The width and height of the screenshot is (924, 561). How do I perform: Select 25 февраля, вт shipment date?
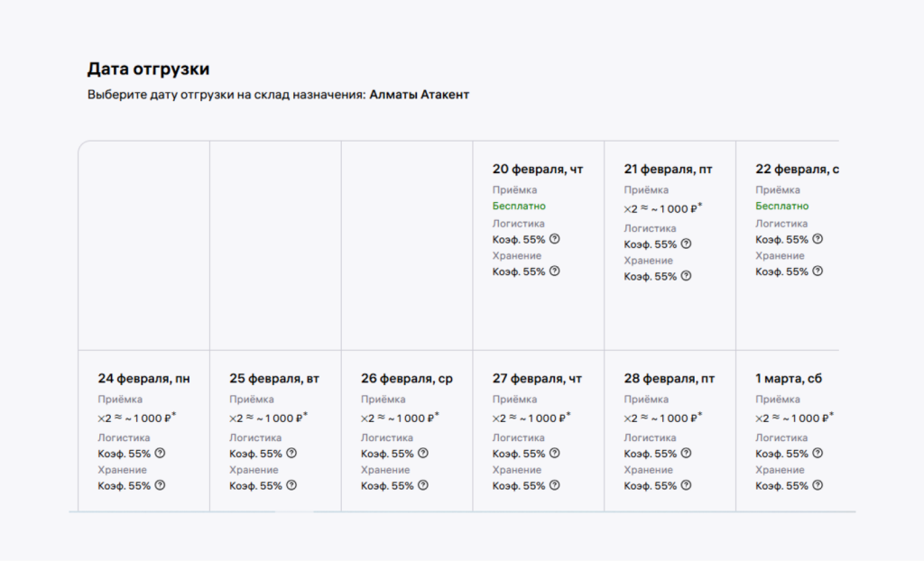pos(274,379)
